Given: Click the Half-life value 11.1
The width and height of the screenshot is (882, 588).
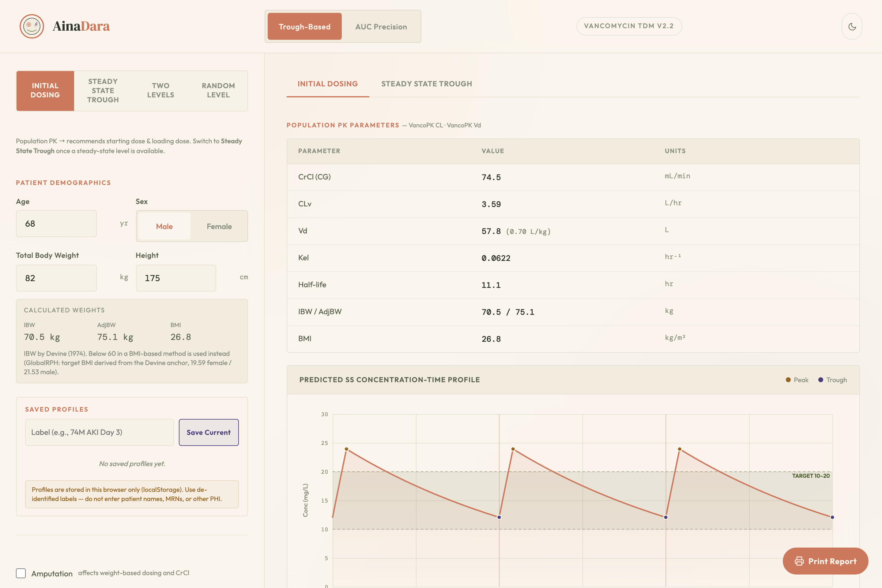Looking at the screenshot, I should coord(491,285).
